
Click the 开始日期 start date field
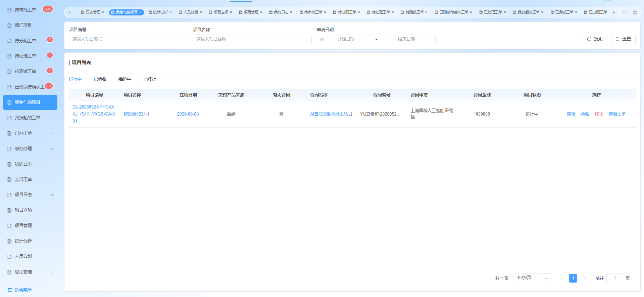tap(346, 39)
